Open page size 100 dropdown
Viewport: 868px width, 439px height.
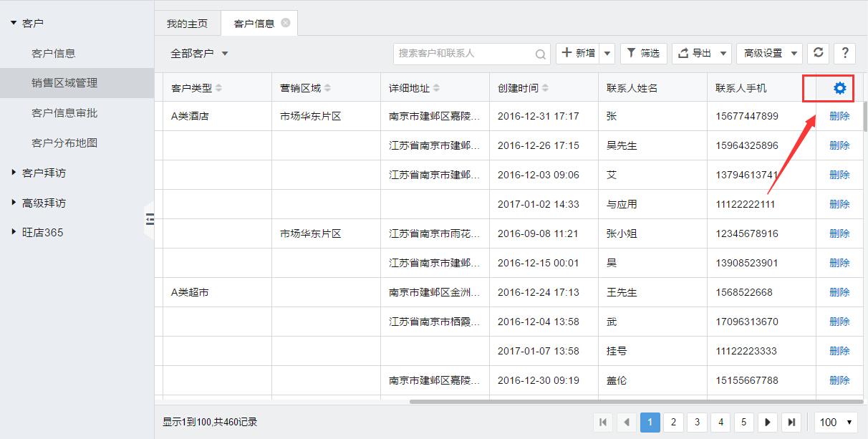(836, 423)
